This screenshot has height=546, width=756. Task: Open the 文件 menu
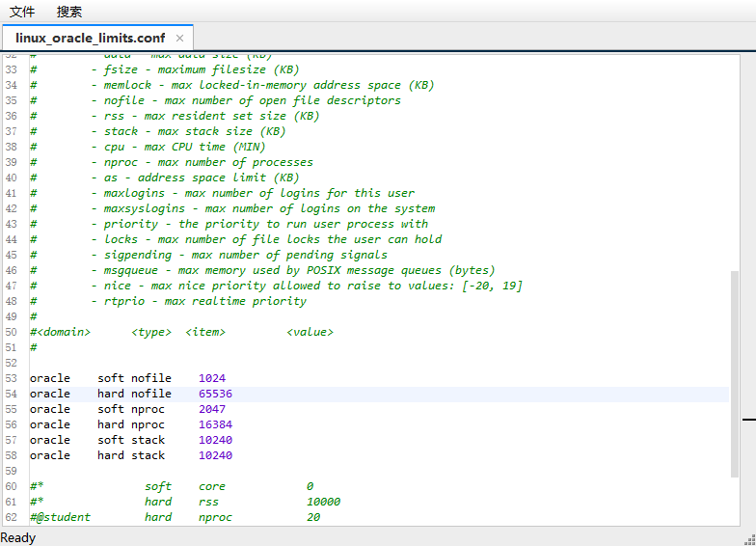pyautogui.click(x=22, y=12)
